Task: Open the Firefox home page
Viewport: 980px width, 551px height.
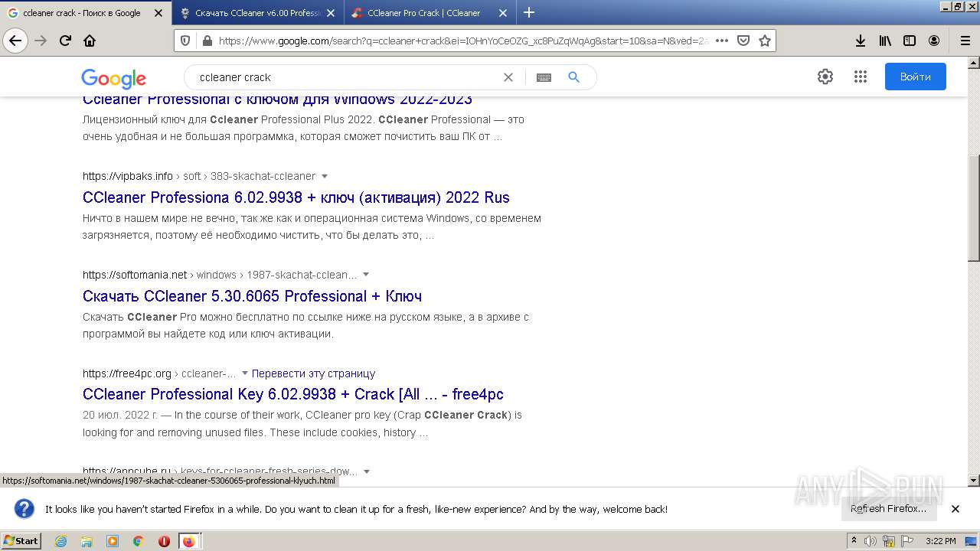Action: [90, 41]
